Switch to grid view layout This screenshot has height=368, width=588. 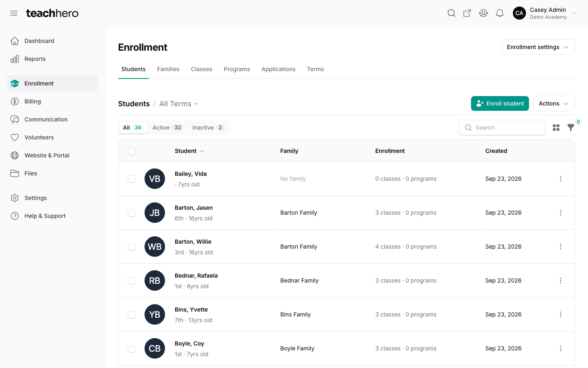(x=556, y=128)
